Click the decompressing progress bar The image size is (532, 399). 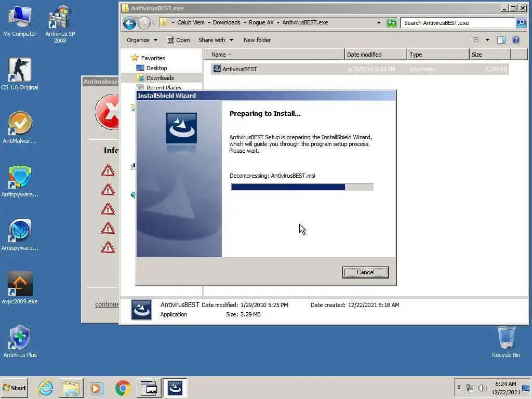[x=302, y=187]
